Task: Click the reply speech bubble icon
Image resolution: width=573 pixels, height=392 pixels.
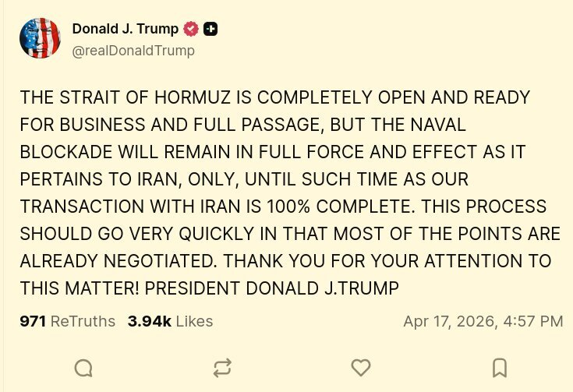Action: pos(83,367)
